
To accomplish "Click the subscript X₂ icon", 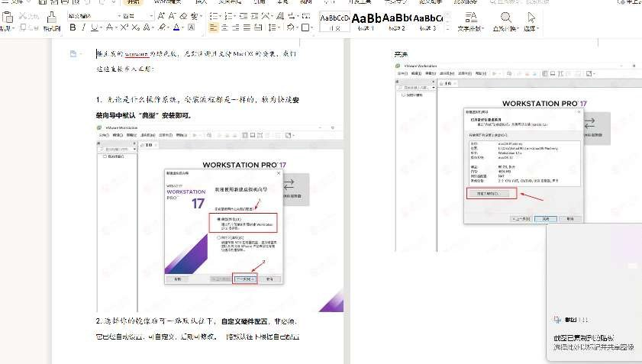I will coord(136,27).
